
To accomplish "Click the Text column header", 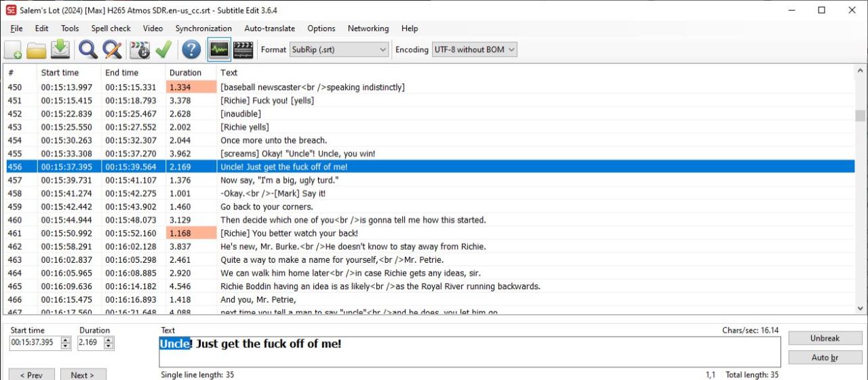I will 536,72.
